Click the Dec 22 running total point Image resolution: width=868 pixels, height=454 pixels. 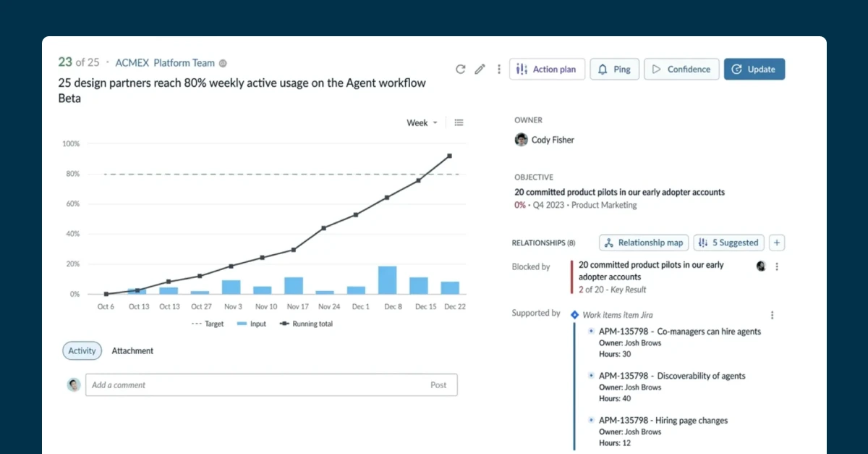[x=449, y=156]
